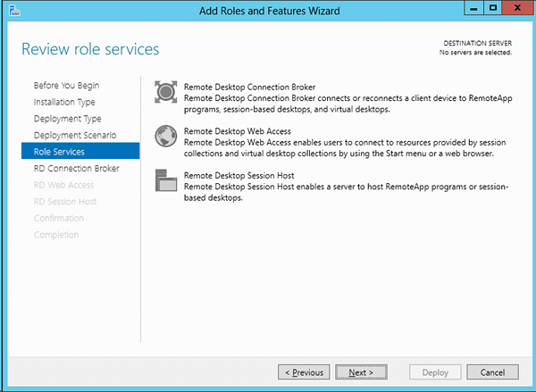This screenshot has width=536, height=392.
Task: Cancel the wizard
Action: pyautogui.click(x=492, y=372)
